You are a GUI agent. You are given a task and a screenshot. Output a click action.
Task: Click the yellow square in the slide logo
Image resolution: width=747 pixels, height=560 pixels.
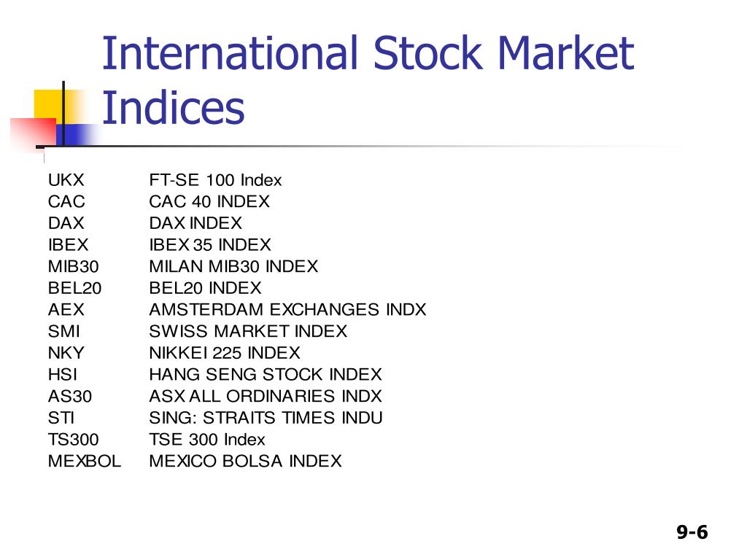pyautogui.click(x=47, y=104)
